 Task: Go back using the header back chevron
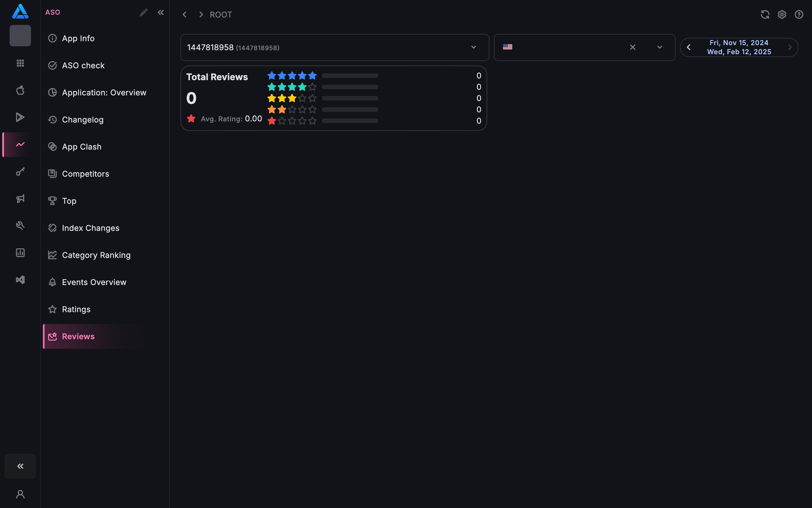[x=185, y=14]
